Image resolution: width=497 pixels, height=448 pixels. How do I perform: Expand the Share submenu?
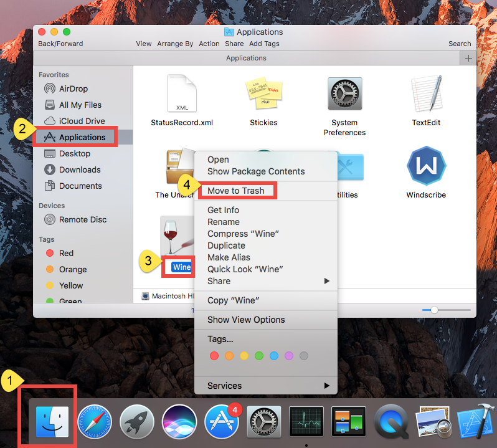point(265,281)
